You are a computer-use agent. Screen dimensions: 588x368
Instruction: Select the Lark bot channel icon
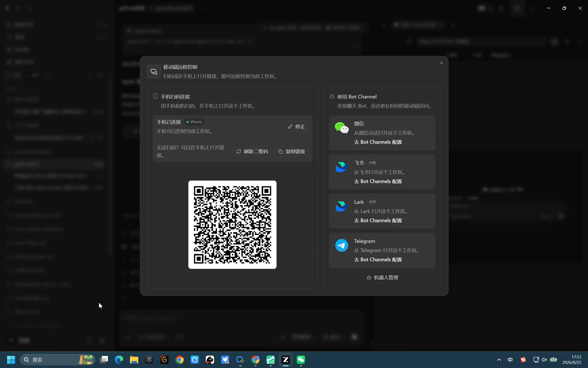342,206
